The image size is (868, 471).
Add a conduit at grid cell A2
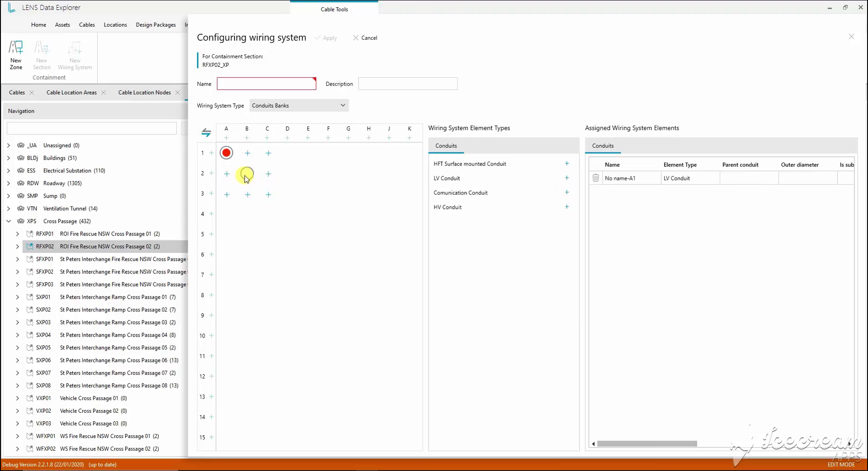click(x=227, y=174)
